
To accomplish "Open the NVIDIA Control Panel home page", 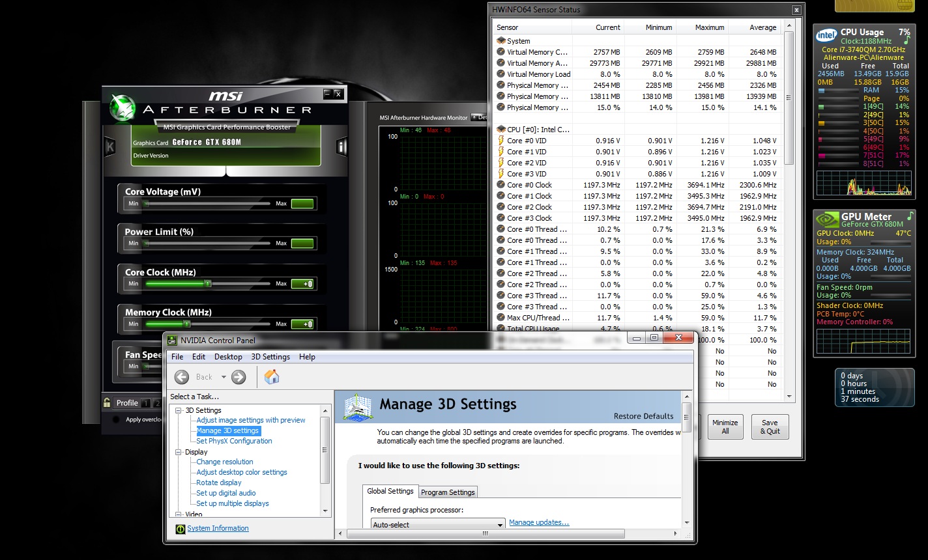I will tap(272, 376).
